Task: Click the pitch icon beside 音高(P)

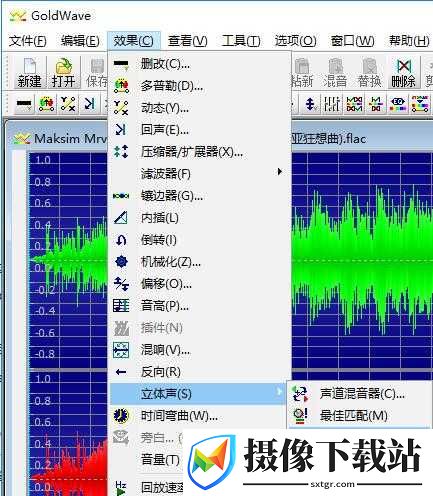Action: coord(121,306)
